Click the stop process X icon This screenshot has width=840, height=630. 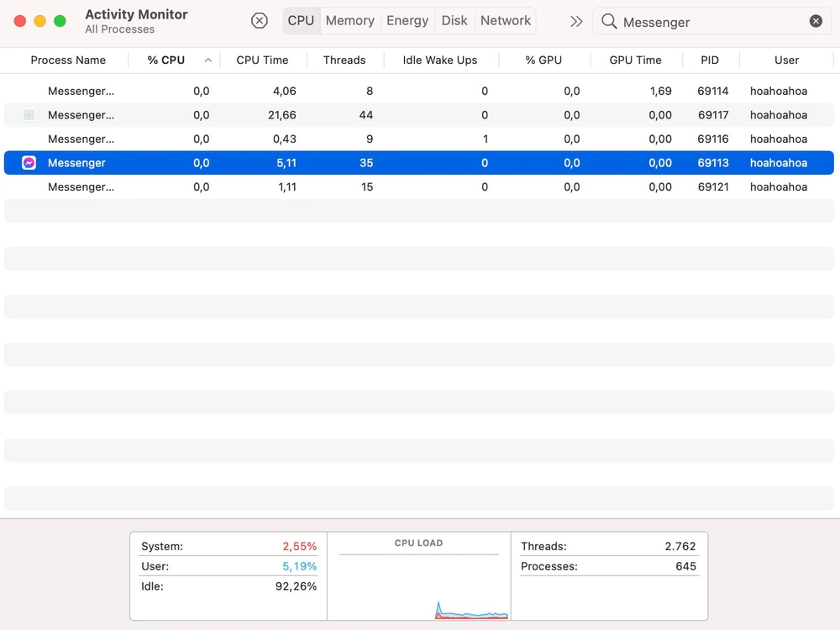pyautogui.click(x=260, y=21)
